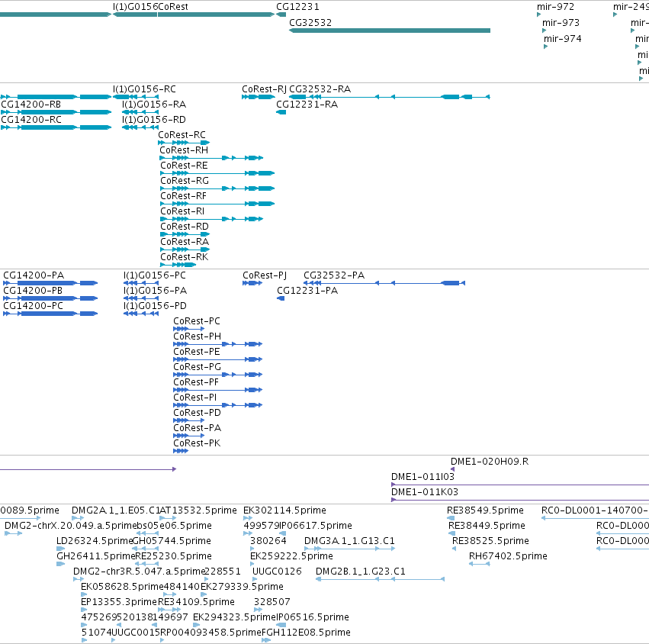
Task: Select CoRest-RG transcript
Action: point(217,189)
